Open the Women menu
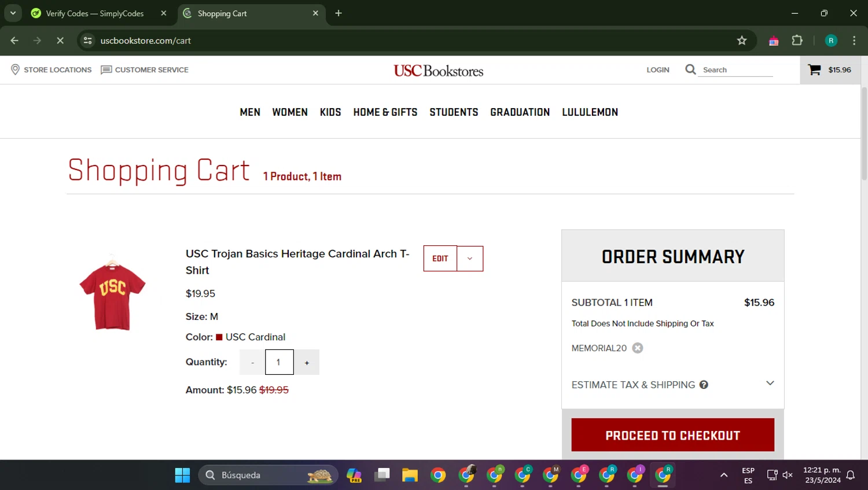868x490 pixels. coord(290,112)
